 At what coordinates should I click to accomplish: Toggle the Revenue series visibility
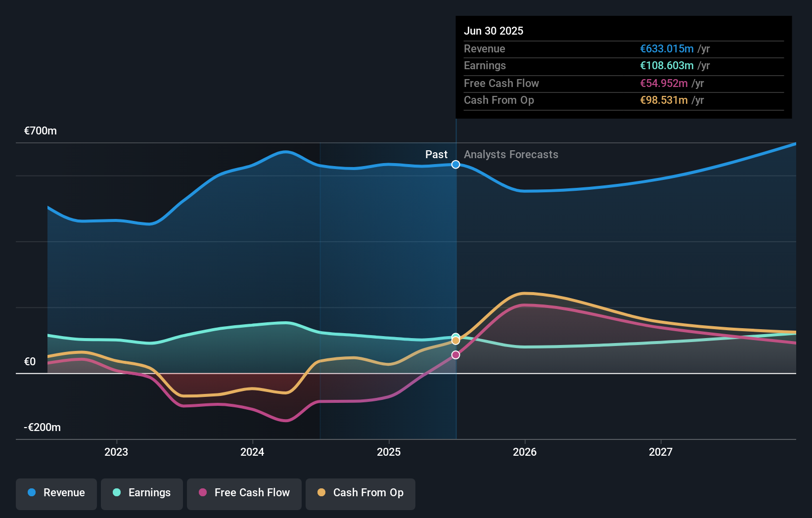56,493
